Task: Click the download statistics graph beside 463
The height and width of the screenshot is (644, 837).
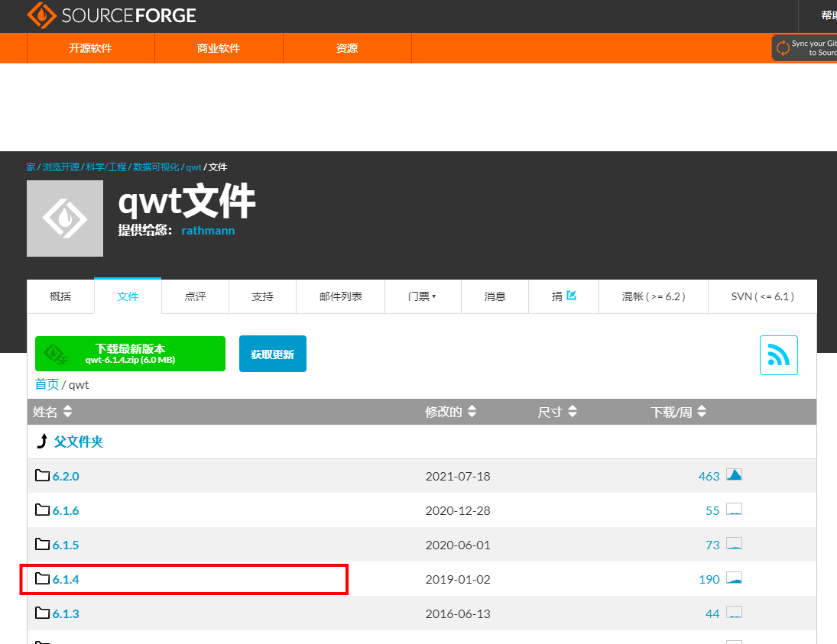Action: pyautogui.click(x=734, y=474)
